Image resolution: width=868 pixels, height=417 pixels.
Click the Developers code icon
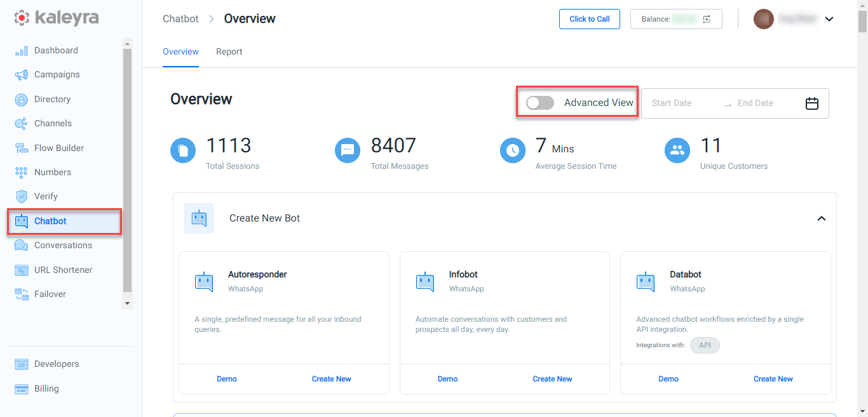[22, 364]
